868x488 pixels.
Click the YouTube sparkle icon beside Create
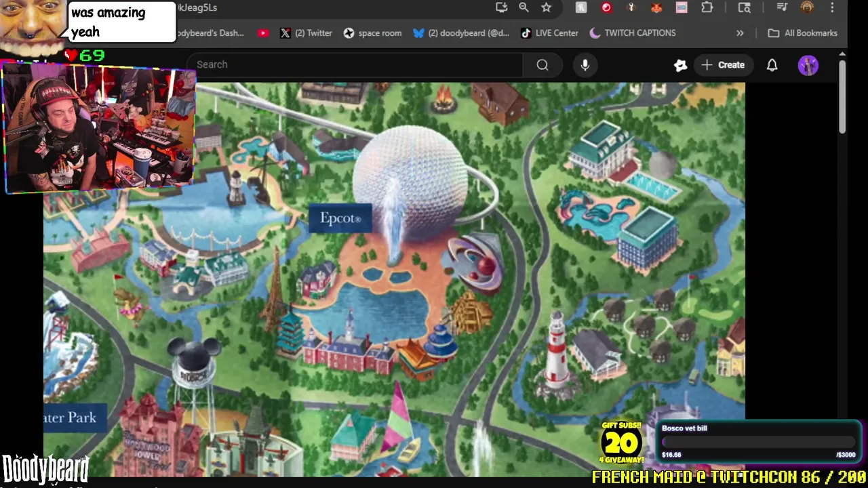[x=680, y=65]
